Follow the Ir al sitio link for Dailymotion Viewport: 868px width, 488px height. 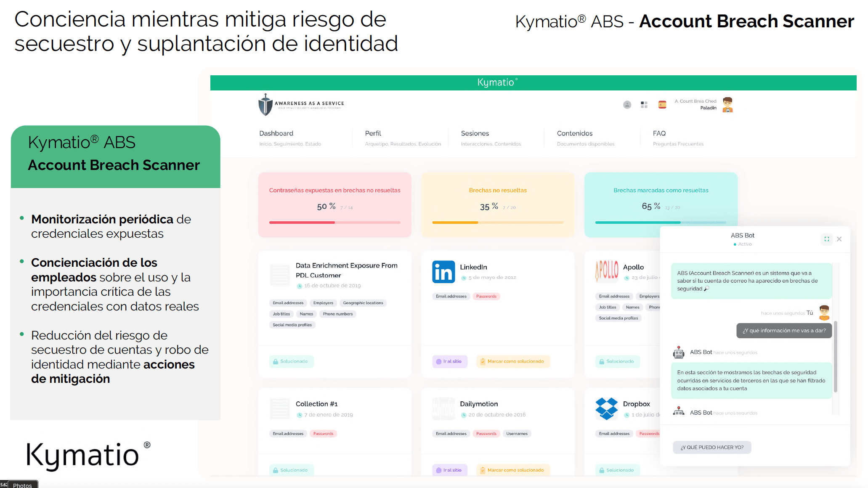449,470
